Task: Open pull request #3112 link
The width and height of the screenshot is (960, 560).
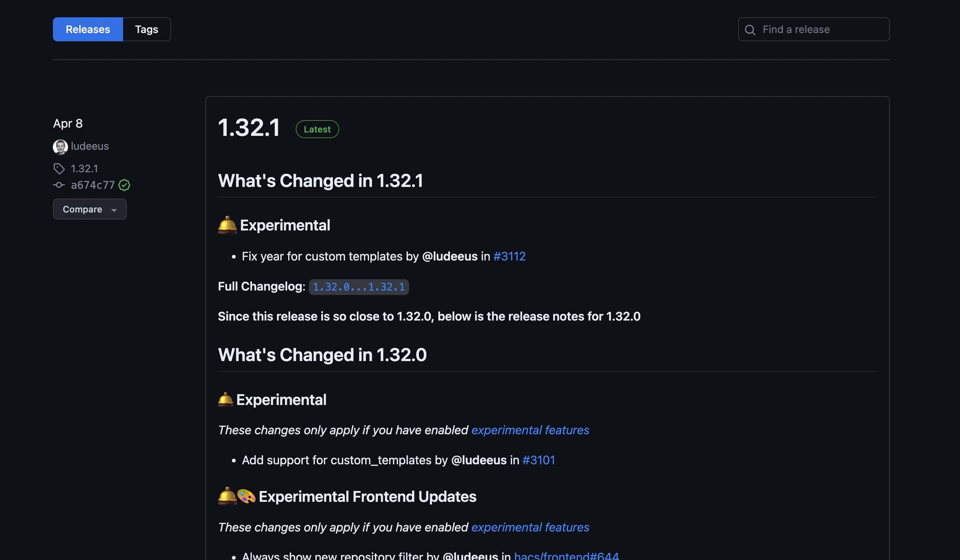Action: pos(509,256)
